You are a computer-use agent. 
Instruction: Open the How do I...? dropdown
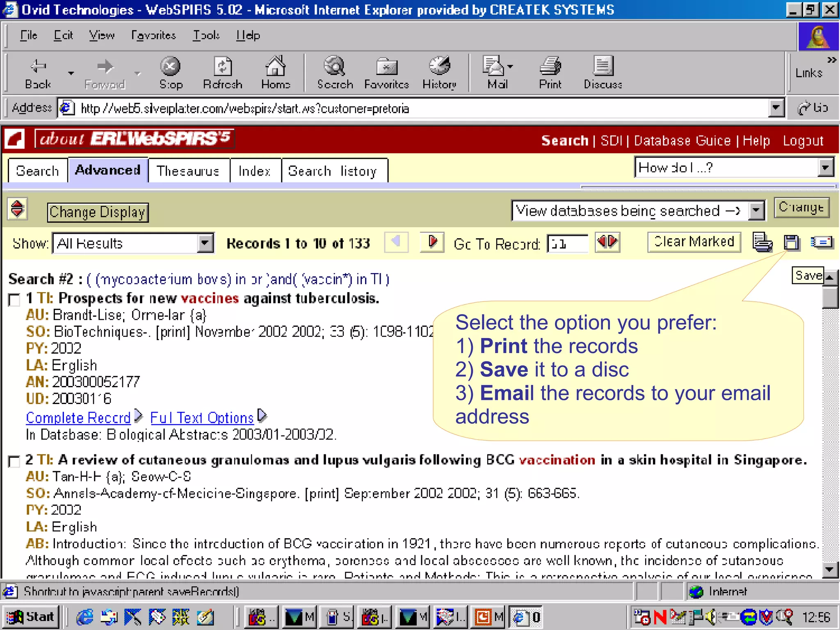coord(734,167)
